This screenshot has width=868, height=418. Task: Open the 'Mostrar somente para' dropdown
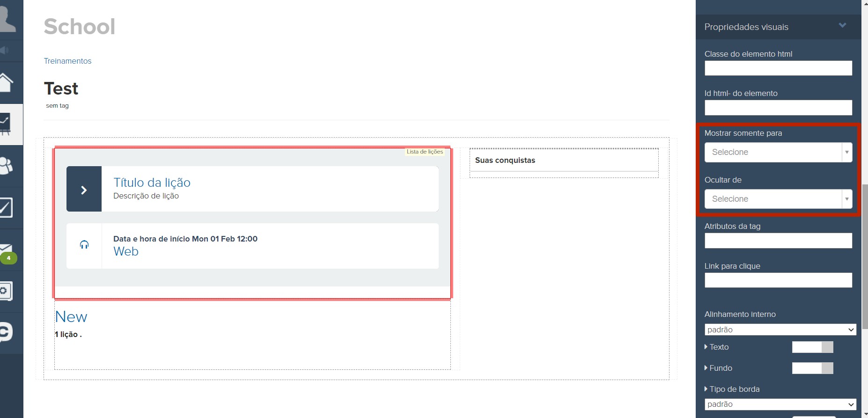pos(778,152)
